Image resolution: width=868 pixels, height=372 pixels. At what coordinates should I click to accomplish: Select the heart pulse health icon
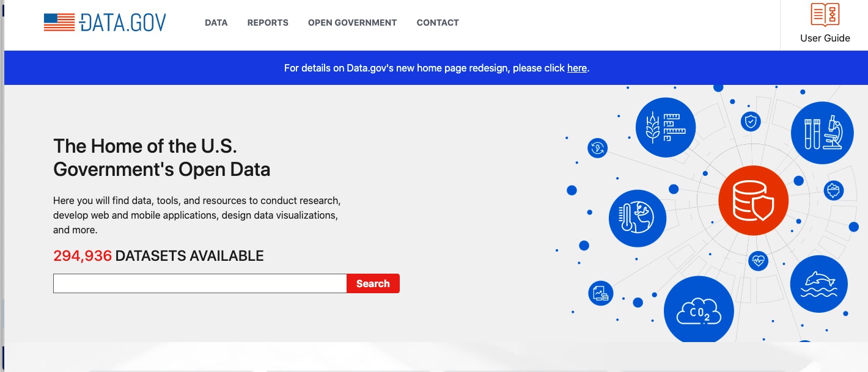pyautogui.click(x=758, y=260)
